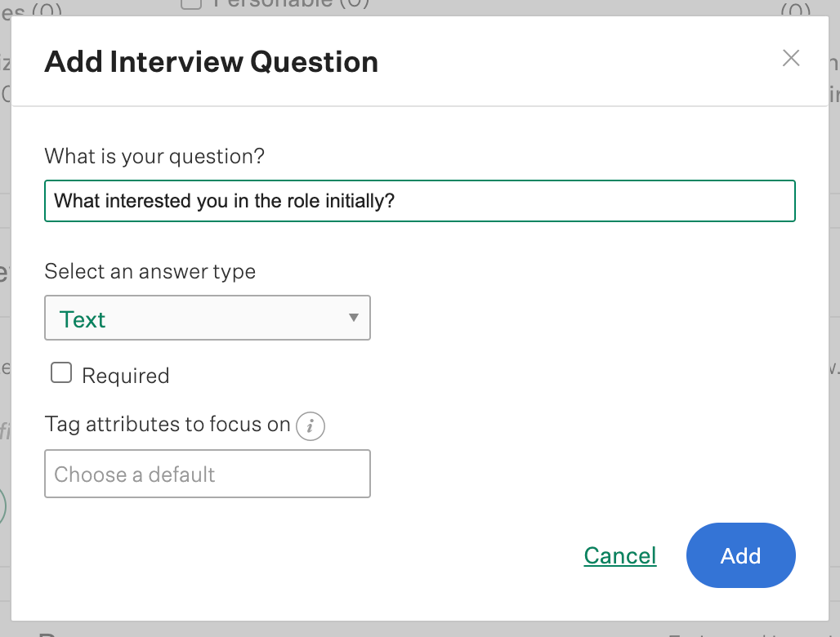Click the "Text" value in answer type
This screenshot has width=840, height=637.
coord(83,319)
